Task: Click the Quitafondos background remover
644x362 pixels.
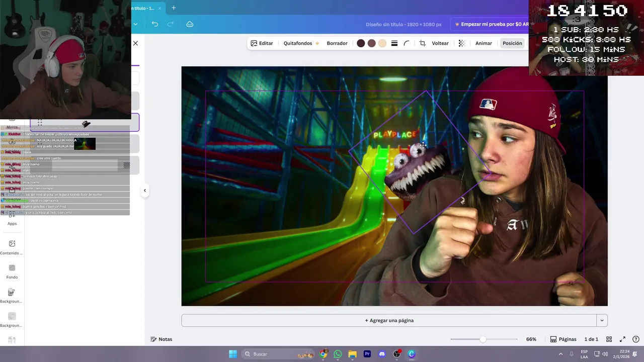Action: pos(301,43)
